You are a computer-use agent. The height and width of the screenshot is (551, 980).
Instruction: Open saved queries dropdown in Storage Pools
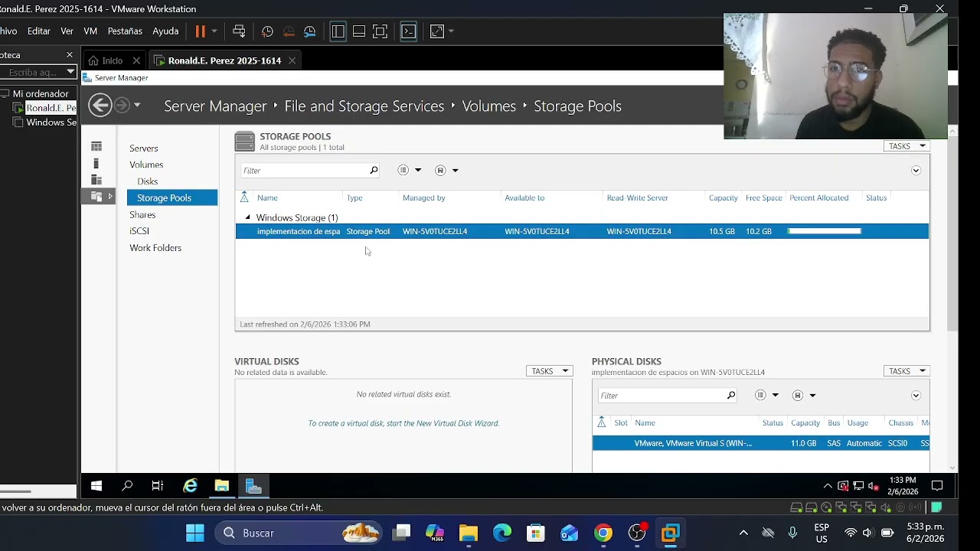point(446,171)
